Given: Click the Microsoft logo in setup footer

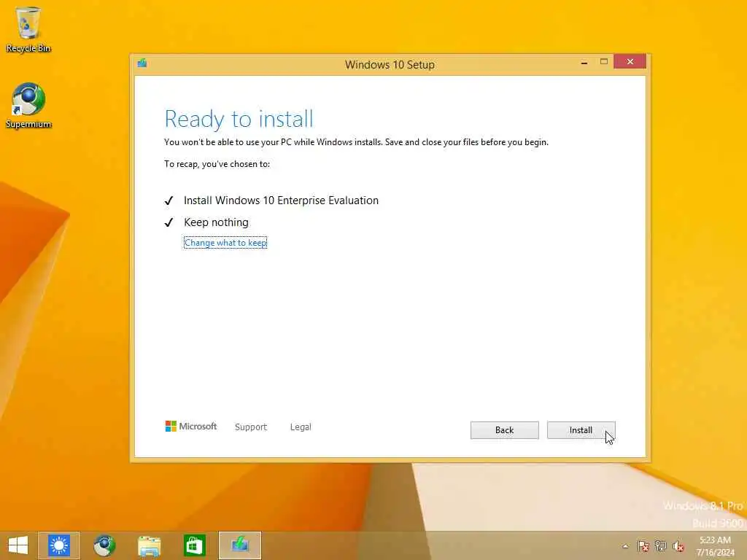Looking at the screenshot, I should 191,426.
